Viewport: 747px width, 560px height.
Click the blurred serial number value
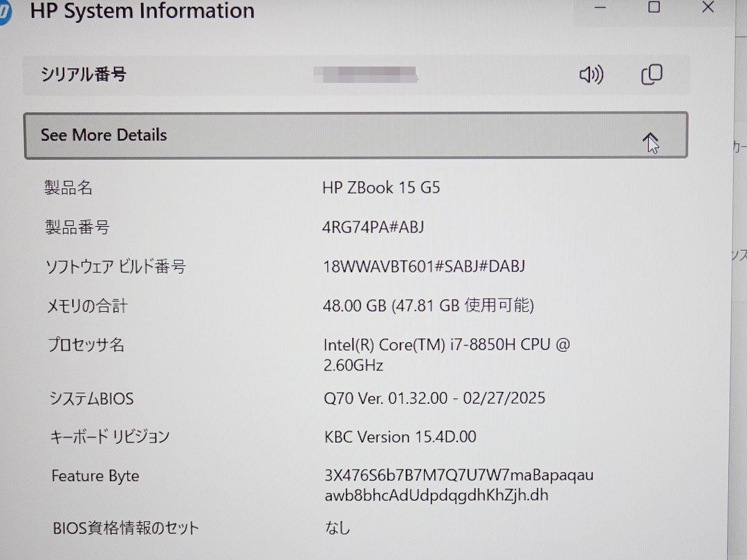[x=365, y=74]
